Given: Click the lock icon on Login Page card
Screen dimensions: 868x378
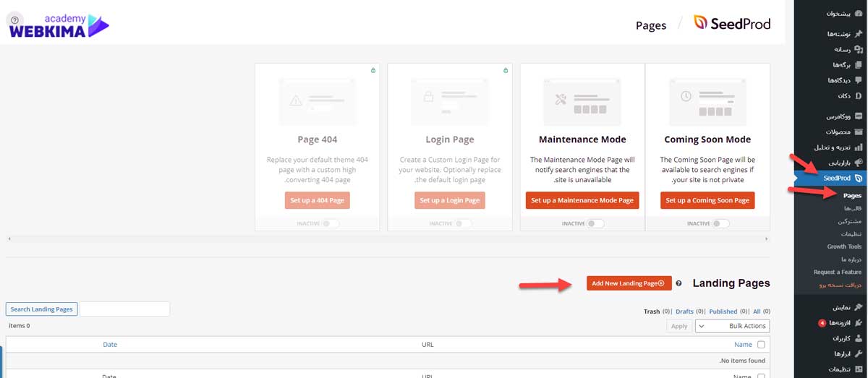Looking at the screenshot, I should pos(506,70).
